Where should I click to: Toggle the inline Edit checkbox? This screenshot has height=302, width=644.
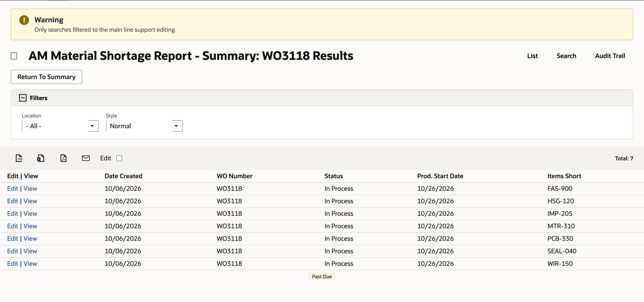point(119,158)
